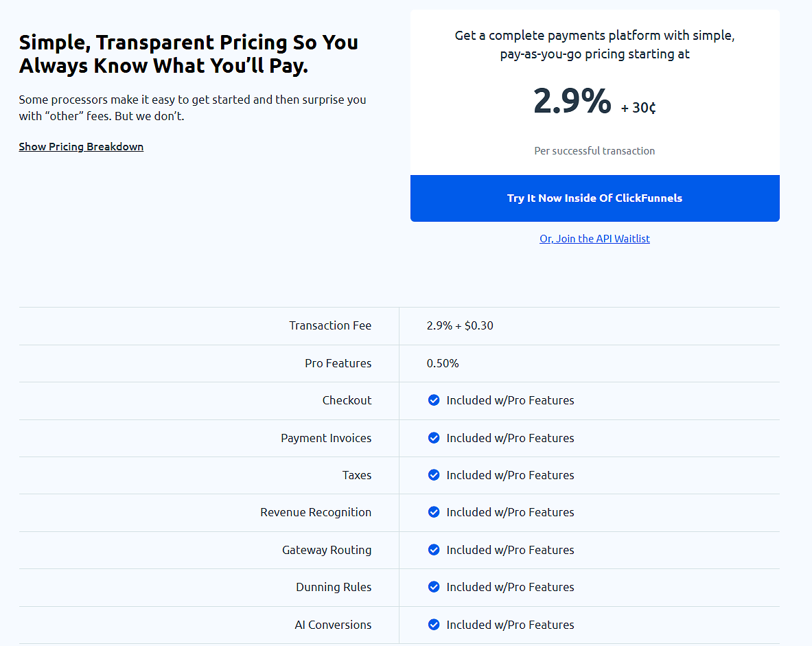Image resolution: width=812 pixels, height=646 pixels.
Task: Select the 2.9% + $0.30 value
Action: tap(460, 325)
